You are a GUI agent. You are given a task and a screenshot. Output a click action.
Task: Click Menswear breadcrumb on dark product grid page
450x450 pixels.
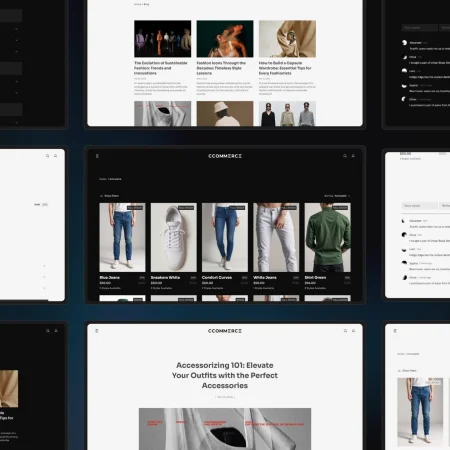(115, 179)
